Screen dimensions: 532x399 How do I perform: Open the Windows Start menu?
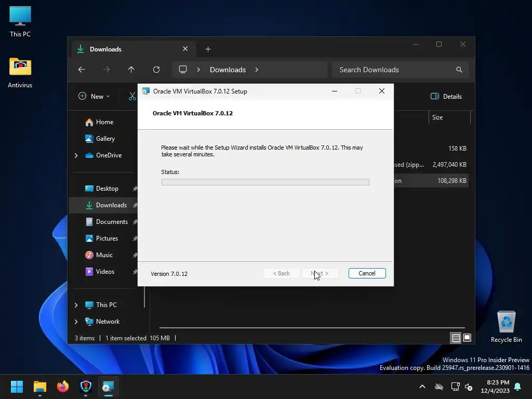[x=17, y=387]
